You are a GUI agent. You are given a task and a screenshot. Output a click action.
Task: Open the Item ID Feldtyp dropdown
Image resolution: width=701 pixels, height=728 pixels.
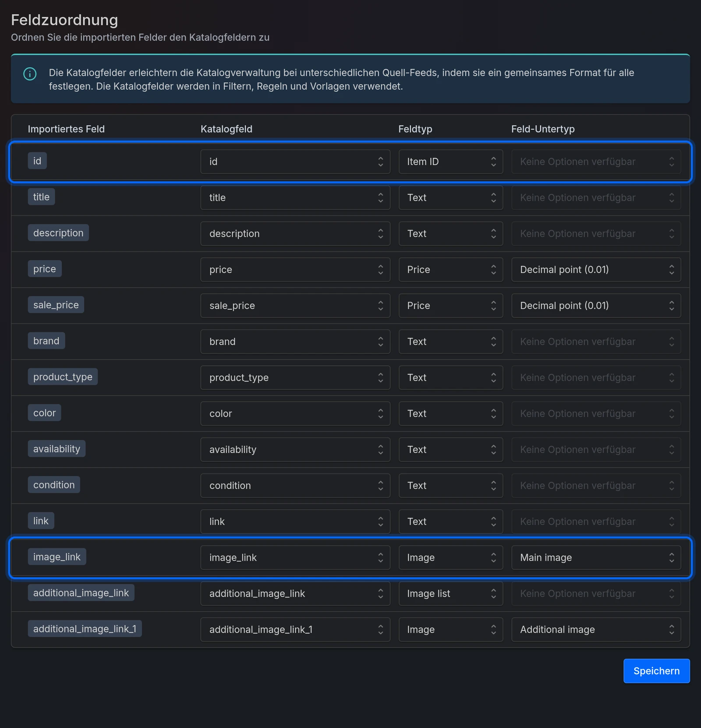451,162
